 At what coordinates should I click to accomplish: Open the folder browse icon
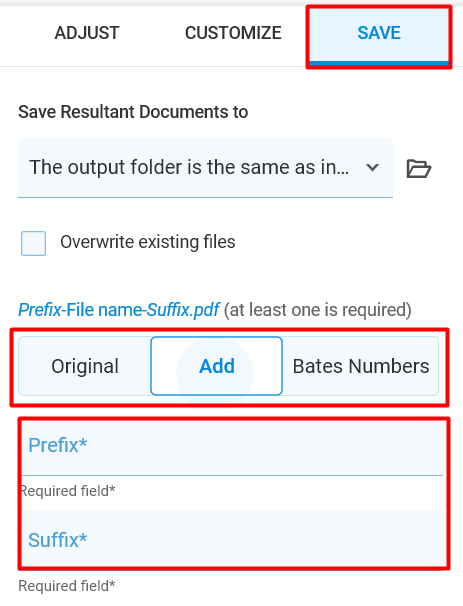click(x=419, y=169)
